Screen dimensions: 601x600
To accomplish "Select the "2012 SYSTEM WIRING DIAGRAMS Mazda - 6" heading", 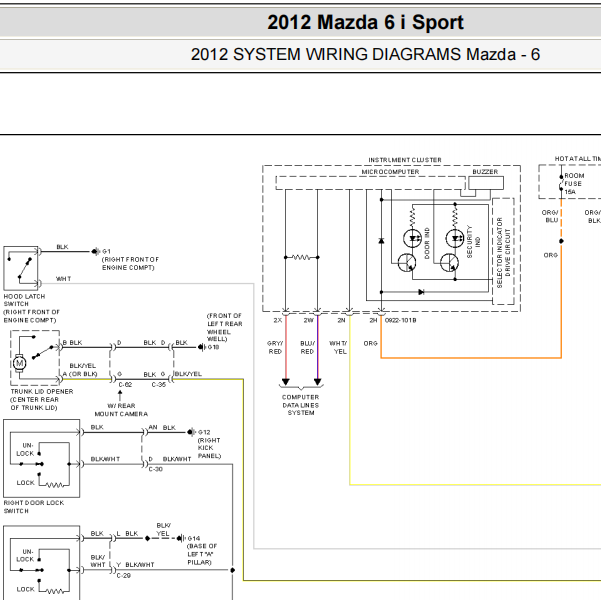I will [365, 54].
